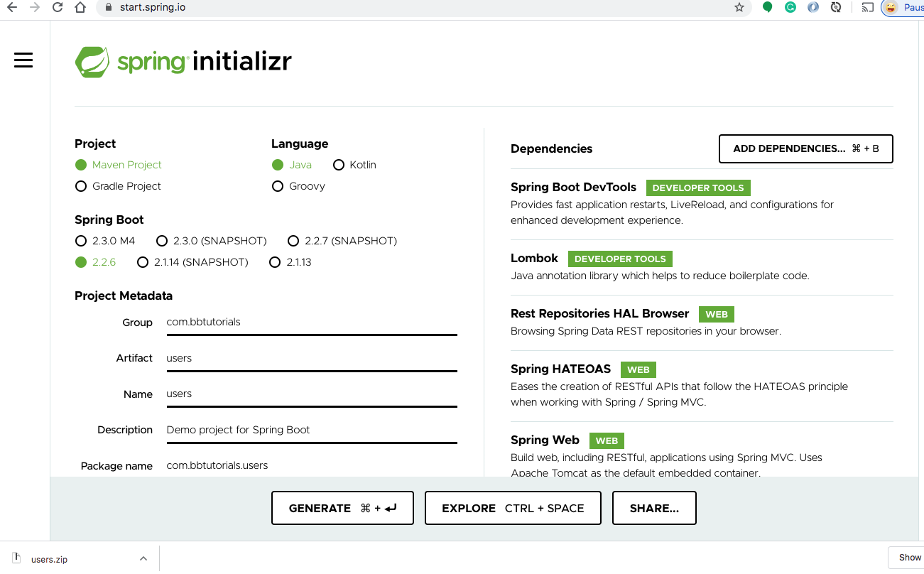Open the users.zip file icon
The image size is (924, 574).
coord(16,558)
